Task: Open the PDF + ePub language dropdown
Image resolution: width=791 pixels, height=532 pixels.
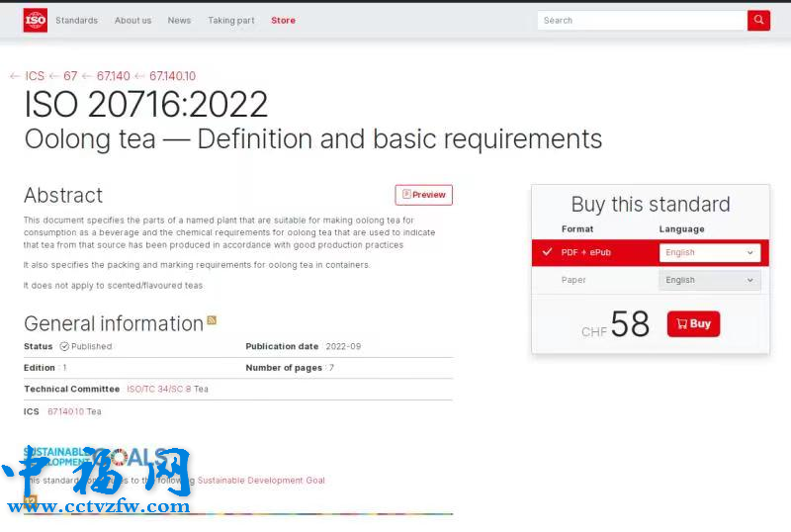Action: point(709,252)
